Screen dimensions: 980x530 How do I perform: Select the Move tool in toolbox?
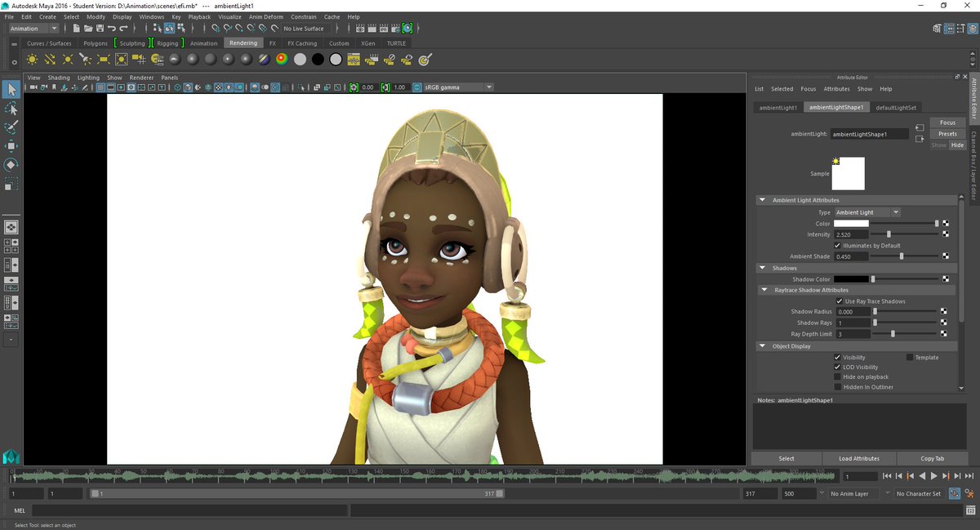[x=11, y=146]
